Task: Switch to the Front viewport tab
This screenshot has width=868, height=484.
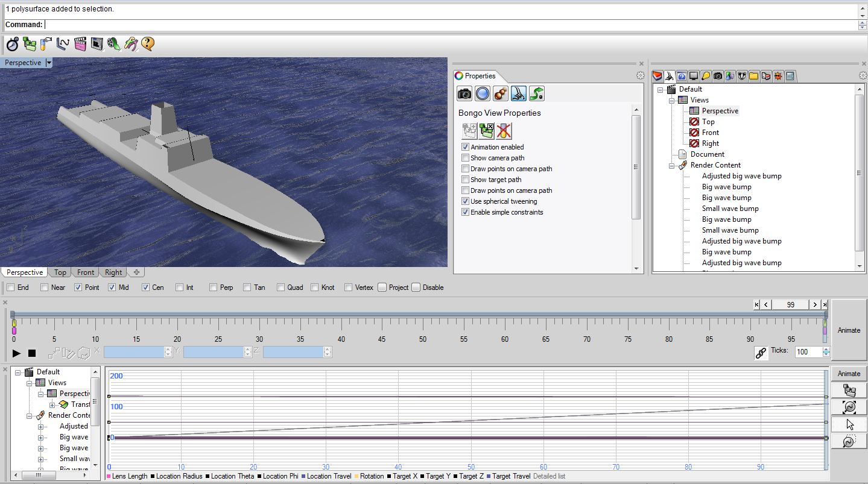Action: click(x=86, y=272)
